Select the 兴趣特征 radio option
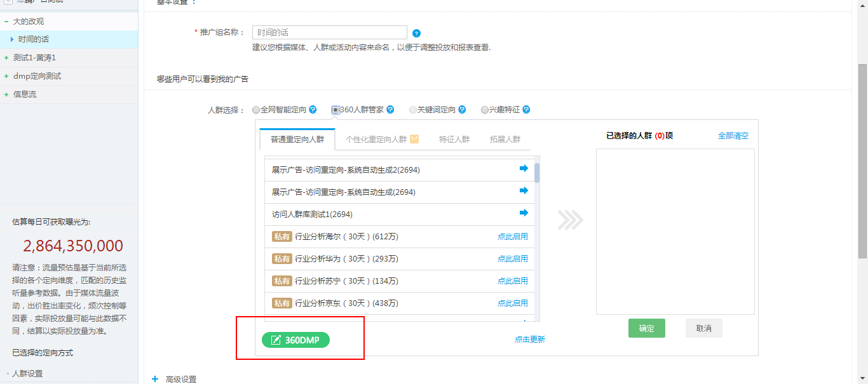The width and height of the screenshot is (868, 384). click(x=485, y=109)
